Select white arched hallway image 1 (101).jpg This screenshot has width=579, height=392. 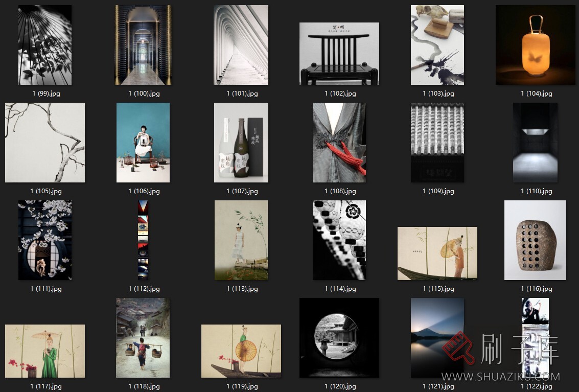coord(241,45)
